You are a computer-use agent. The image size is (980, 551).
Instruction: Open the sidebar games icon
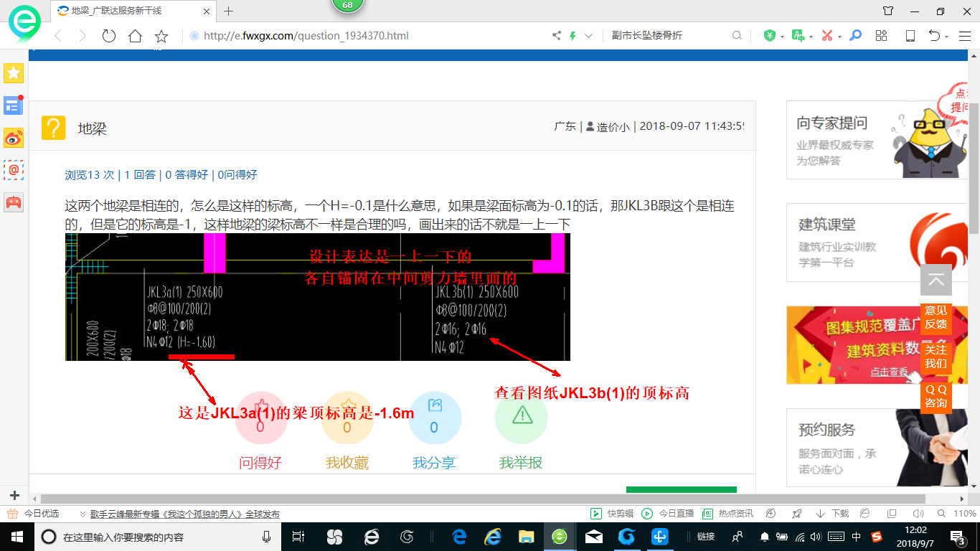pos(14,202)
